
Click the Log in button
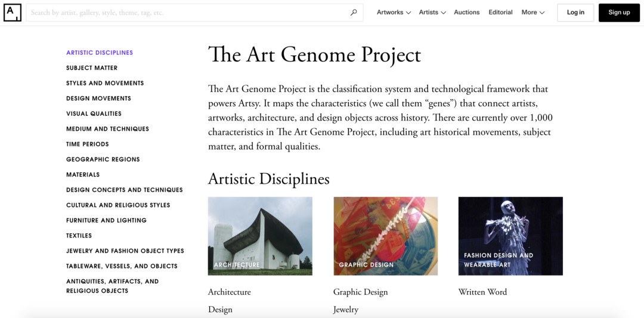(575, 13)
